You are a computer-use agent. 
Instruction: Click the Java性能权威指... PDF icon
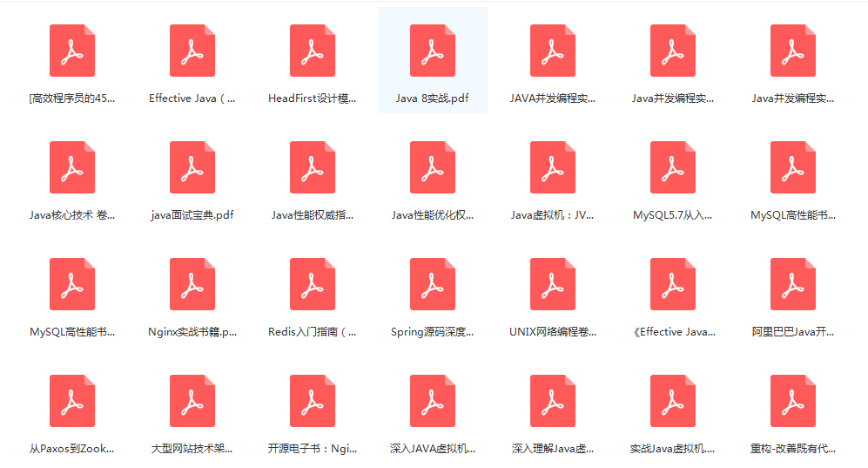click(313, 167)
